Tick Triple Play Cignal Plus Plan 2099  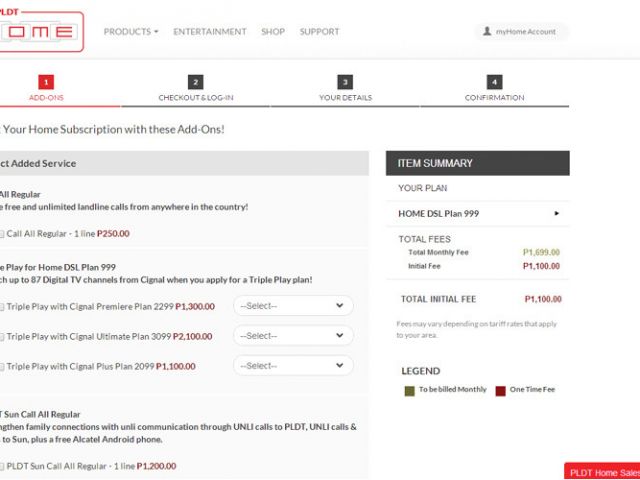(x=2, y=367)
